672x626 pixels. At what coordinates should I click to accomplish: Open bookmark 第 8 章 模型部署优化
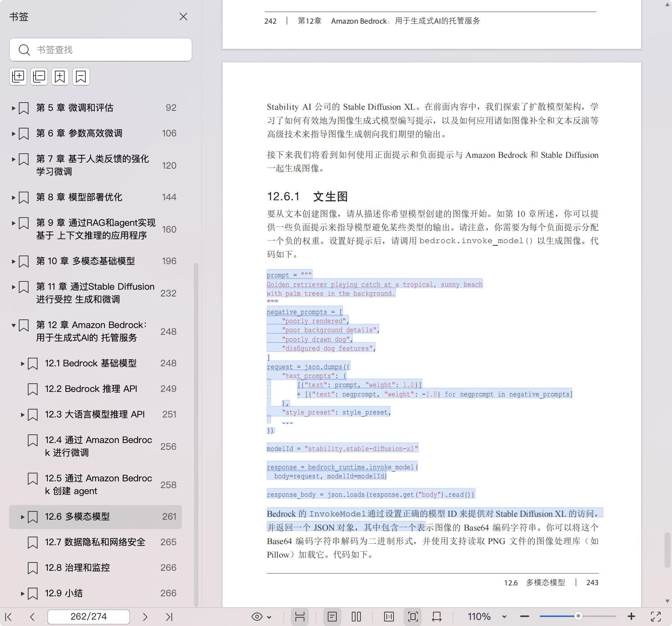point(79,197)
